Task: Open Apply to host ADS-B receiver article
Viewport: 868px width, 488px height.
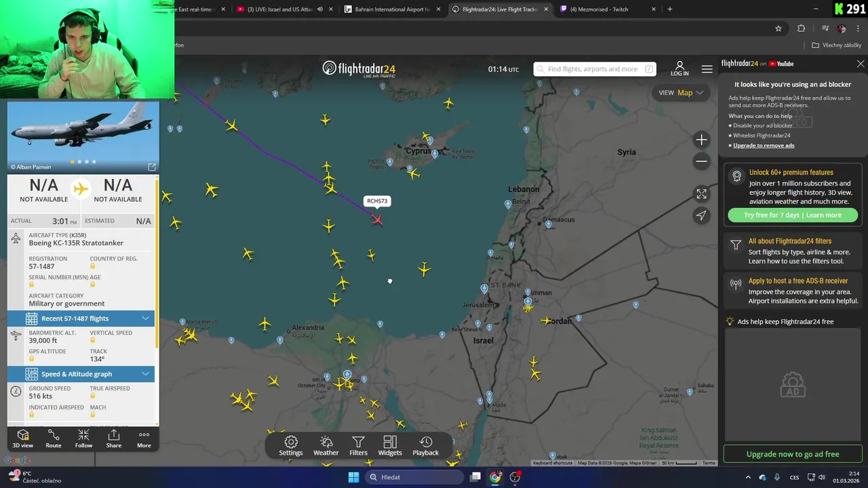Action: pyautogui.click(x=798, y=281)
